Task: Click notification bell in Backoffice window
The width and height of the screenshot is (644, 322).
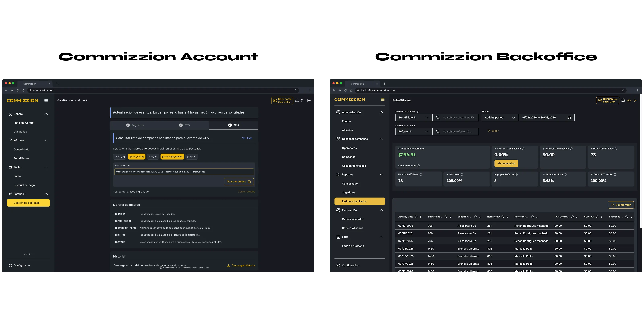Action: pyautogui.click(x=623, y=100)
